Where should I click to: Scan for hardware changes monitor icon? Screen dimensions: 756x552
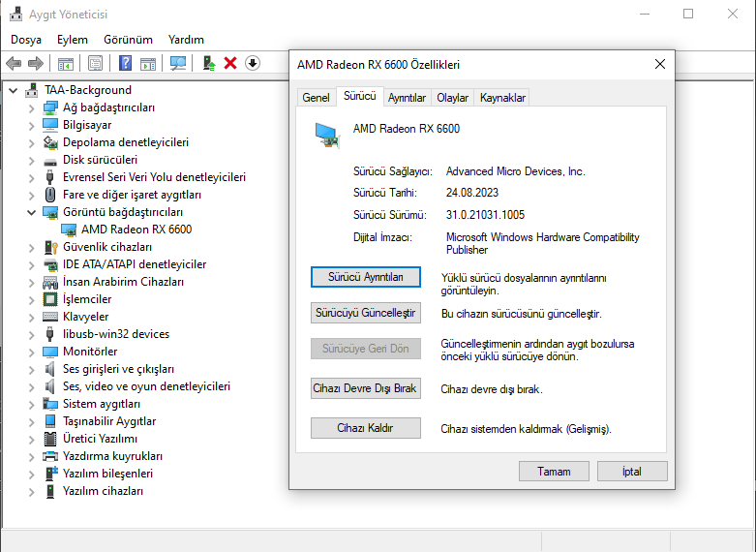[178, 63]
